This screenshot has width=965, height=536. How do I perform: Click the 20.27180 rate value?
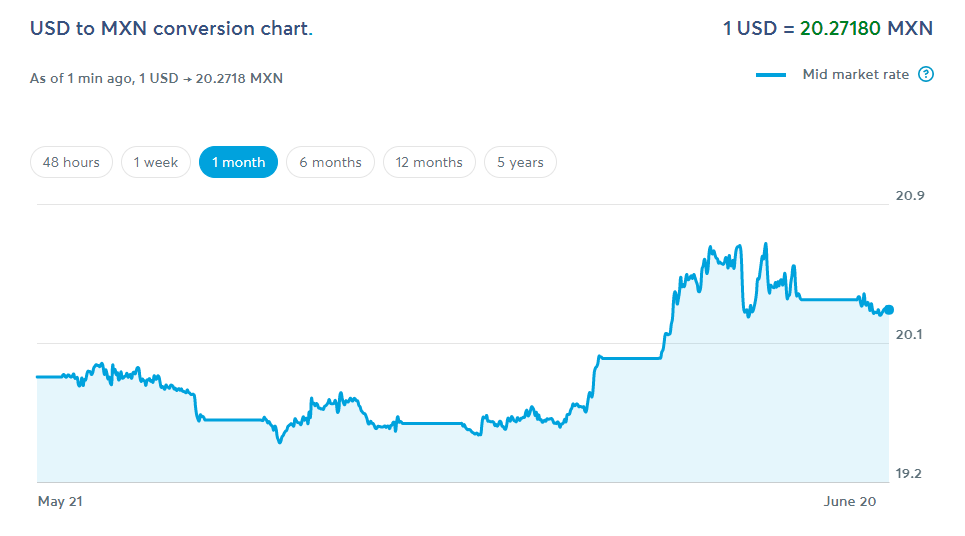pos(840,28)
